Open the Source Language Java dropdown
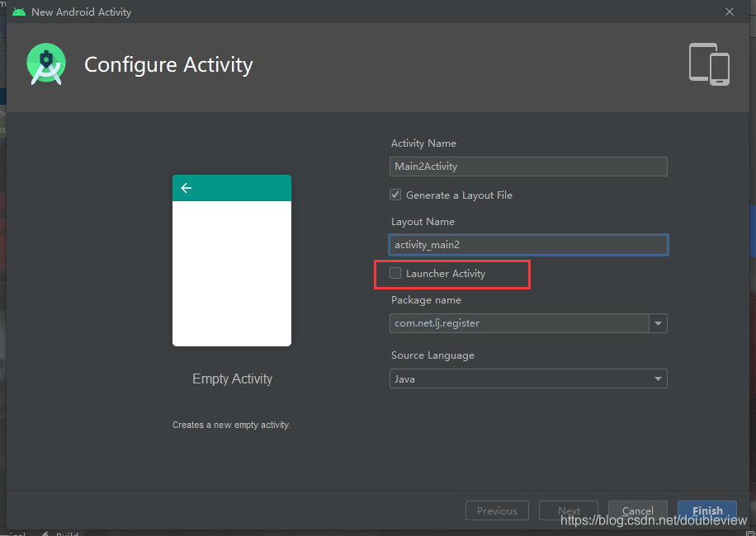The width and height of the screenshot is (756, 536). pyautogui.click(x=528, y=379)
